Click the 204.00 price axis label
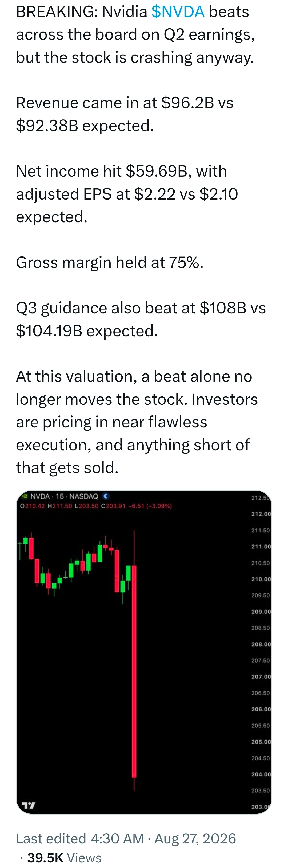Screen dimensions: 288x868 click(x=261, y=774)
